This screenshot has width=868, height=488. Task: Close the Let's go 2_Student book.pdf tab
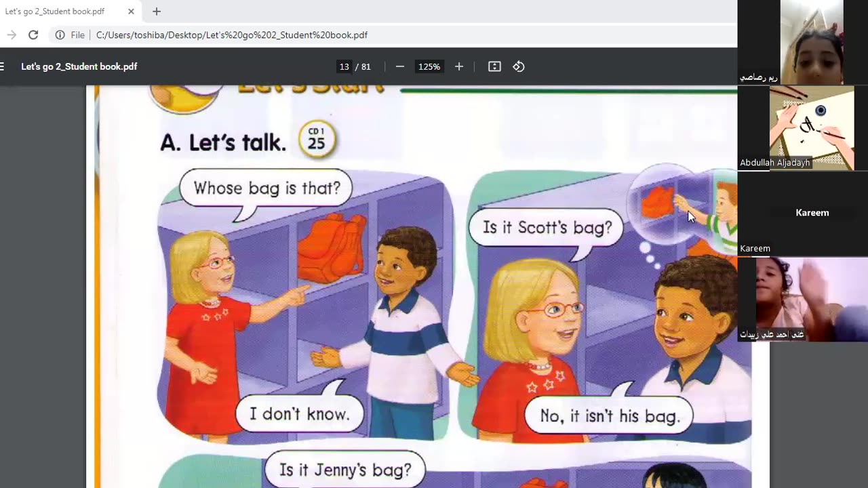coord(131,12)
